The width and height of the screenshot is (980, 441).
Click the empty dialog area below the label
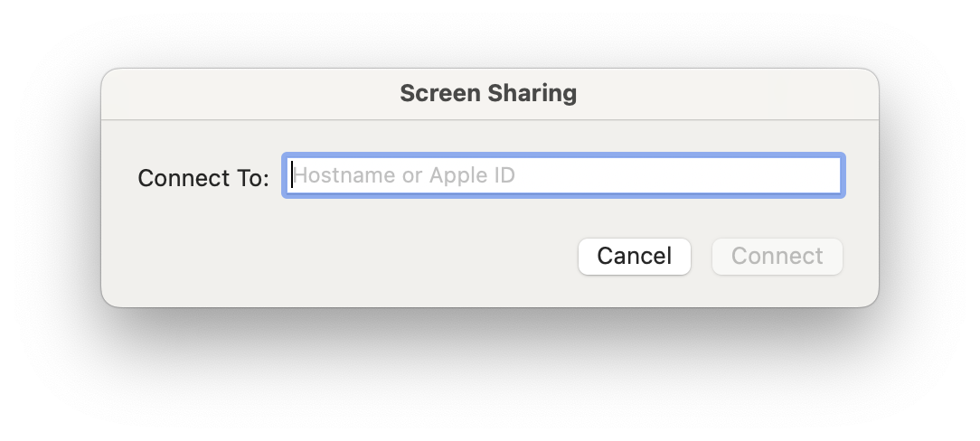click(271, 258)
